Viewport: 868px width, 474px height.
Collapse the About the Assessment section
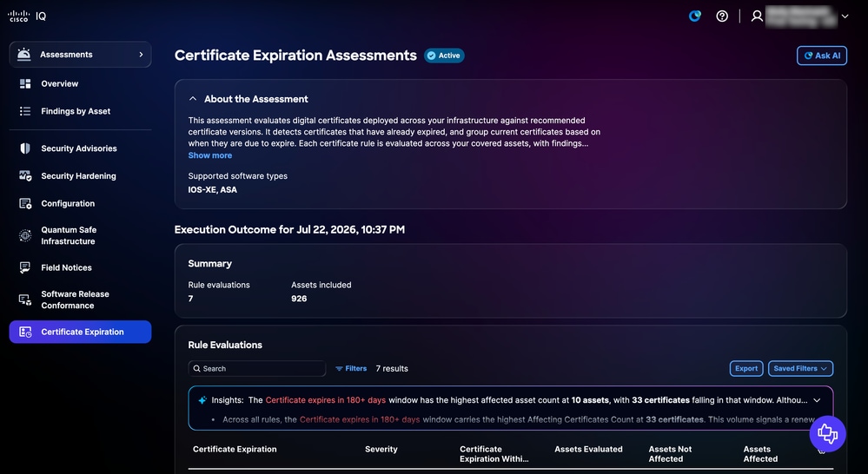coord(193,99)
